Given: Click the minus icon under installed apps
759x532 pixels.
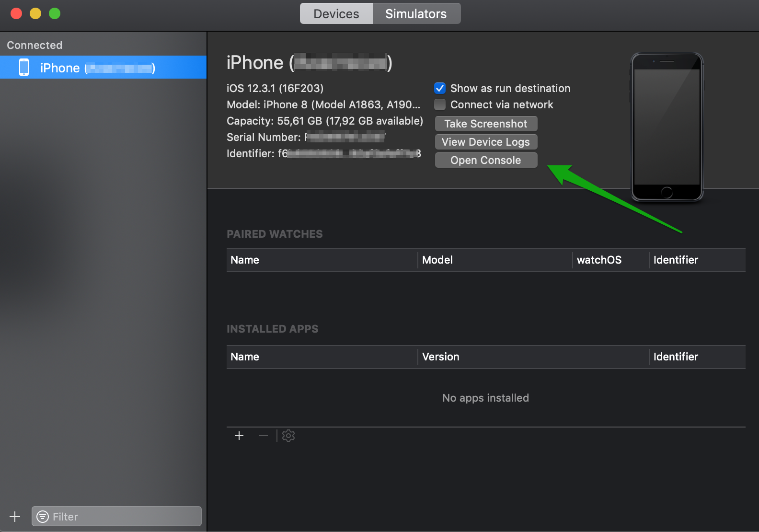Looking at the screenshot, I should (263, 436).
